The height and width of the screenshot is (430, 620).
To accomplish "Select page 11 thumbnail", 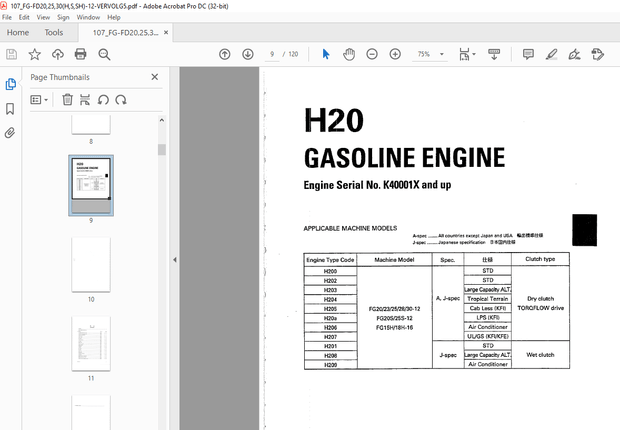I will pos(91,343).
